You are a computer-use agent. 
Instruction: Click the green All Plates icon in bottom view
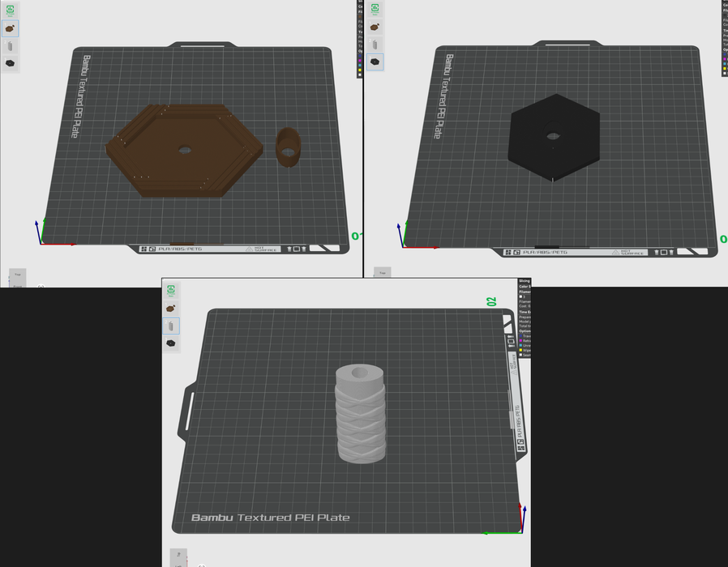(x=172, y=291)
